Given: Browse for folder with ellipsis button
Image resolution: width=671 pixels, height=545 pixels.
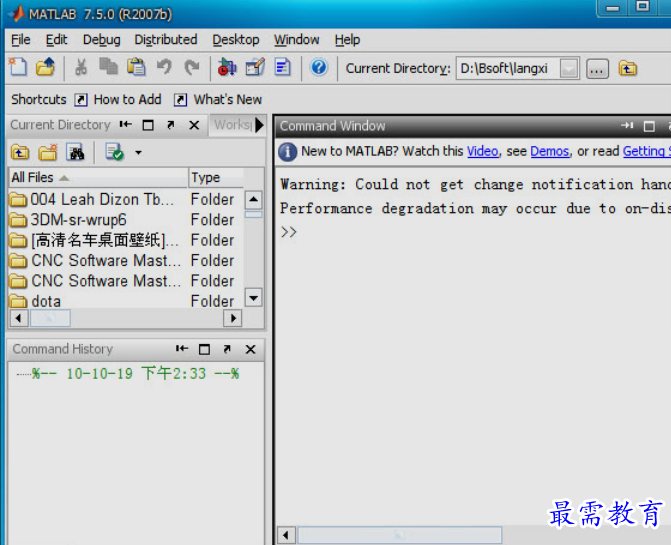Looking at the screenshot, I should click(x=597, y=68).
